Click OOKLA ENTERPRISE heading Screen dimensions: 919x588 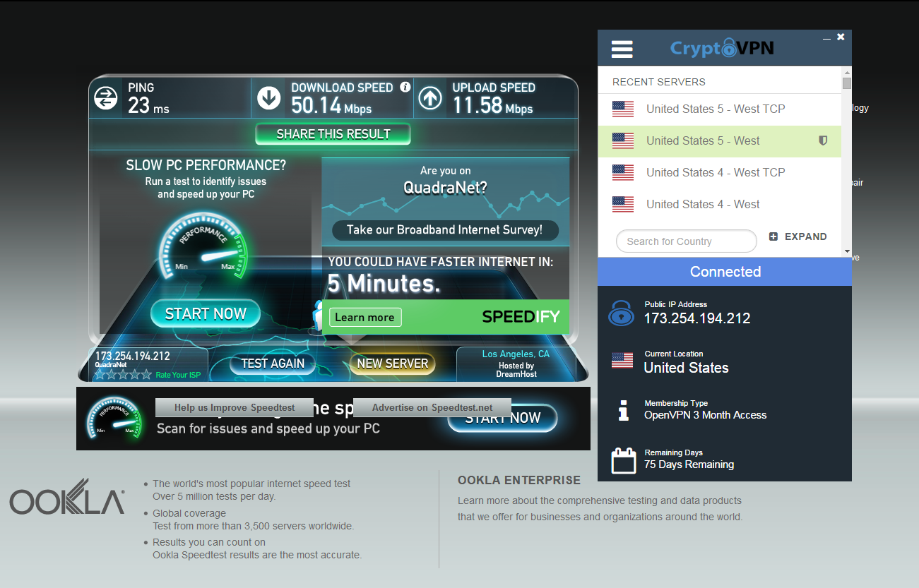tap(519, 481)
